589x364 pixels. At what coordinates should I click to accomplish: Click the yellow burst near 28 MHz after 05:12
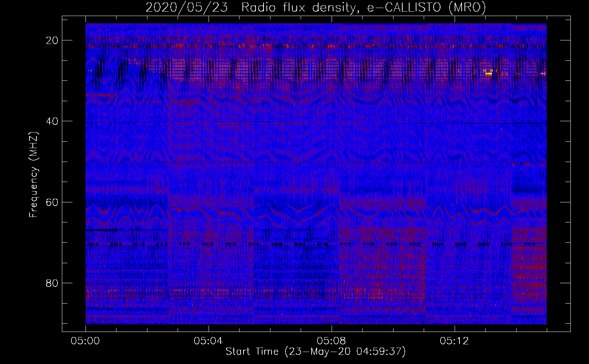(x=489, y=73)
